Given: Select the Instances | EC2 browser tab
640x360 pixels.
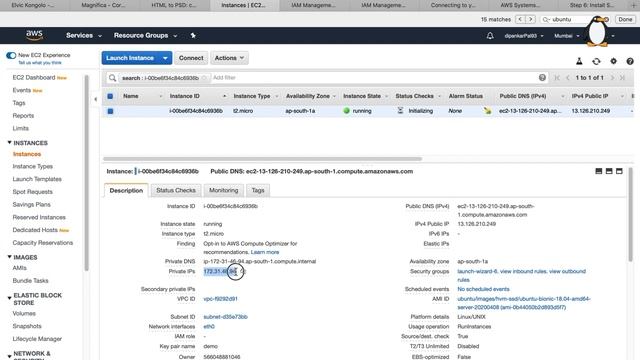Looking at the screenshot, I should (244, 5).
